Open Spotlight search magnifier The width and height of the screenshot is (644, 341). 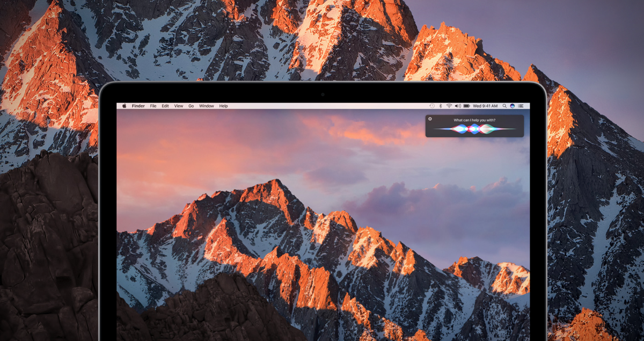click(504, 106)
